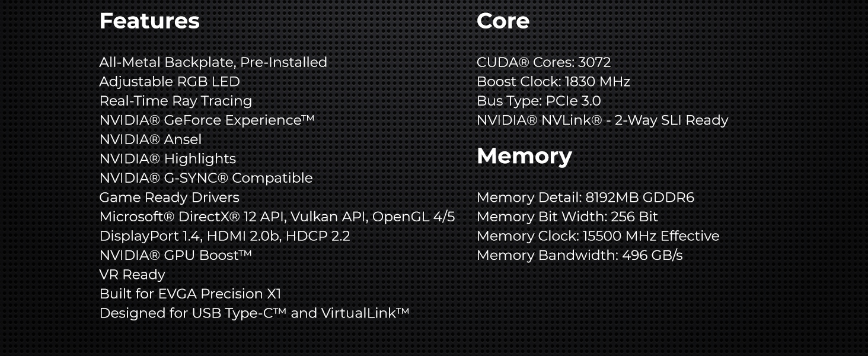Click the DisplayPort 1.4, HDMI 2.0b line

(x=225, y=236)
